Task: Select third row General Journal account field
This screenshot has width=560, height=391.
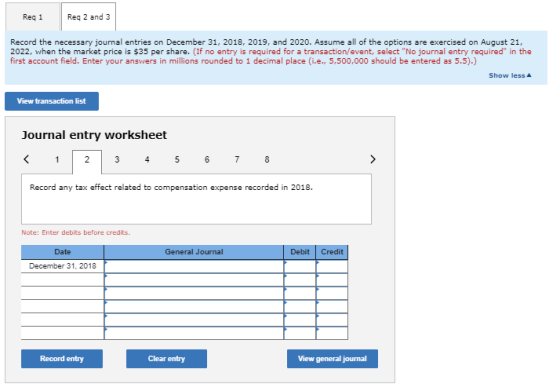Action: [x=194, y=293]
